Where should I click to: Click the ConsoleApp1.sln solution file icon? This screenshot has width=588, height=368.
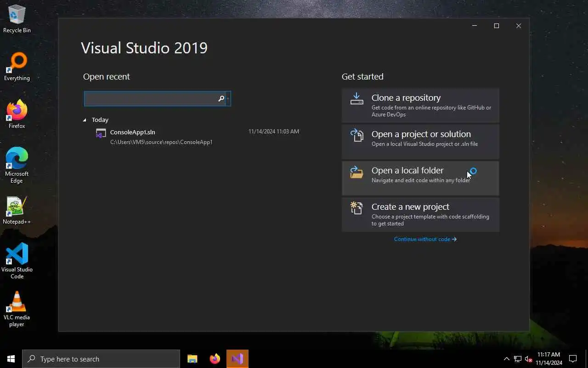(101, 133)
